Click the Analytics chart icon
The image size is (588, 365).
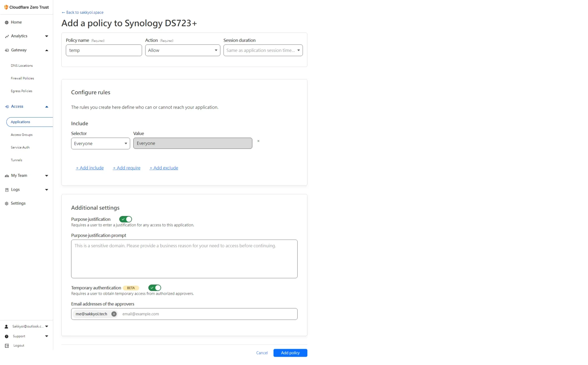[x=7, y=36]
